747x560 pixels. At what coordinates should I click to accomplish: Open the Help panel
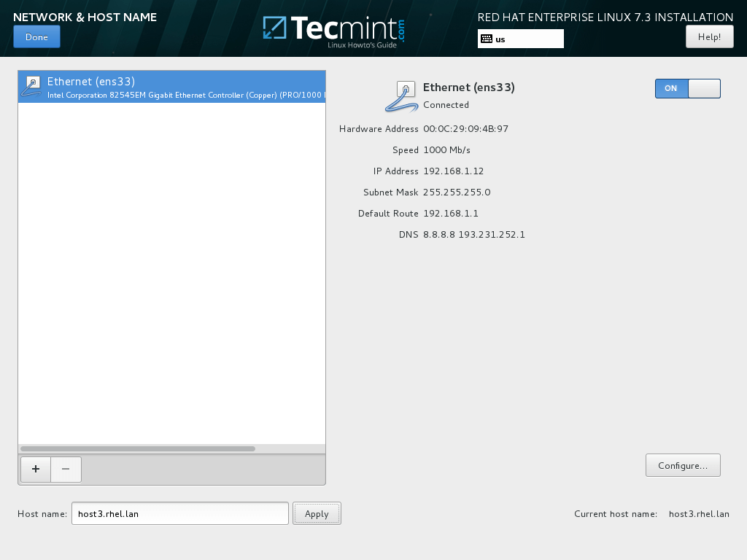tap(709, 35)
